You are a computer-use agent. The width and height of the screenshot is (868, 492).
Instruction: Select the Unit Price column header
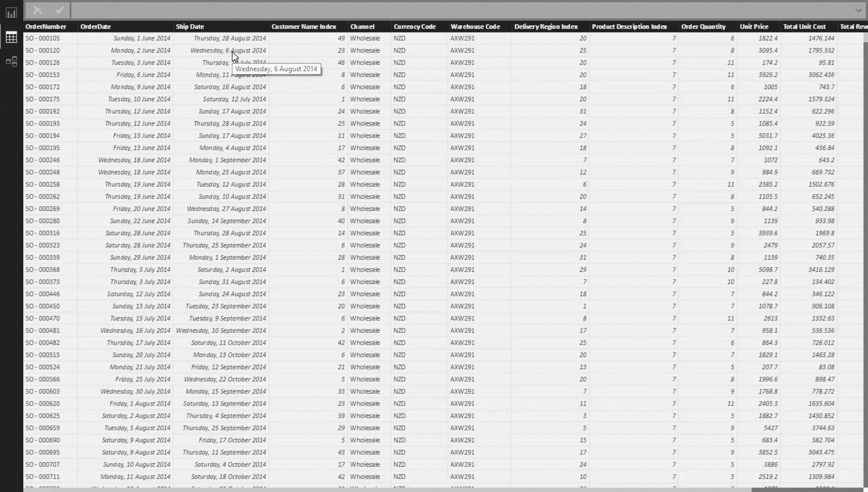point(754,27)
